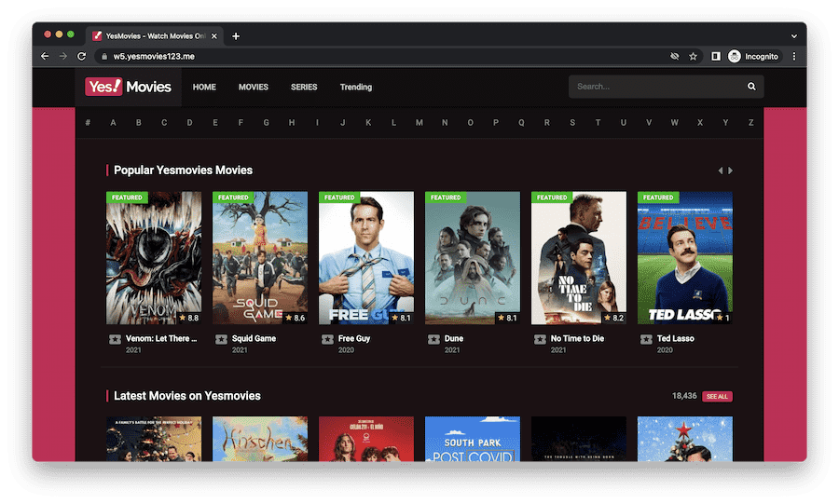
Task: Click the Squid Game title link
Action: 254,338
